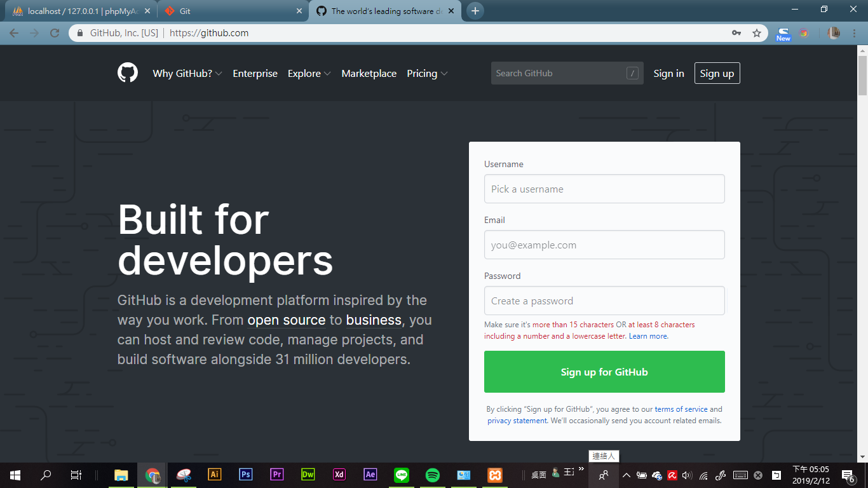Switch to the Git browser tab
868x488 pixels.
pos(233,11)
